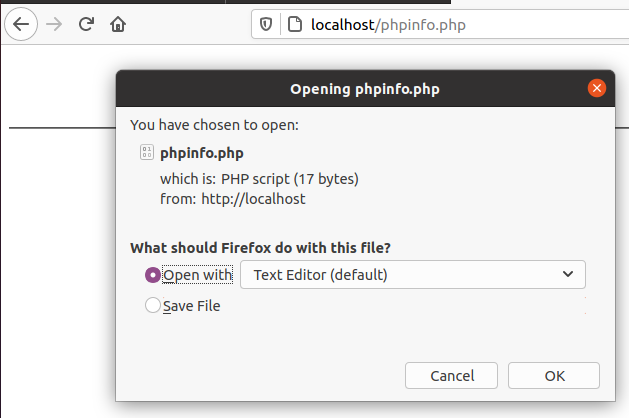This screenshot has height=418, width=629.
Task: Click the Cancel button
Action: 451,376
